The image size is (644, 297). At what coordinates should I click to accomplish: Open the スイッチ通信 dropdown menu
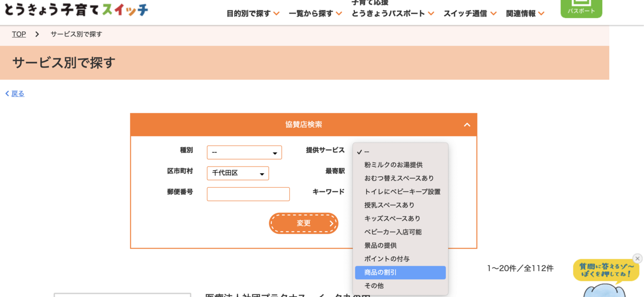point(469,14)
